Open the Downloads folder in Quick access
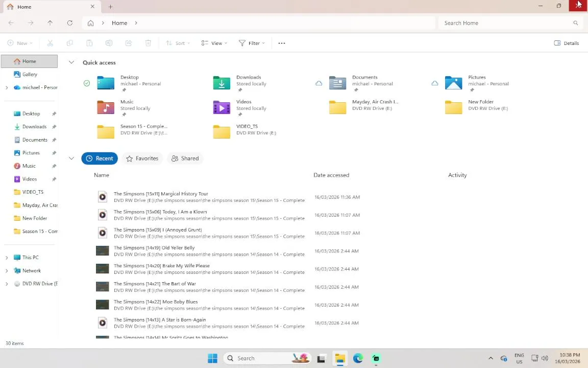The width and height of the screenshot is (588, 368). tap(240, 84)
